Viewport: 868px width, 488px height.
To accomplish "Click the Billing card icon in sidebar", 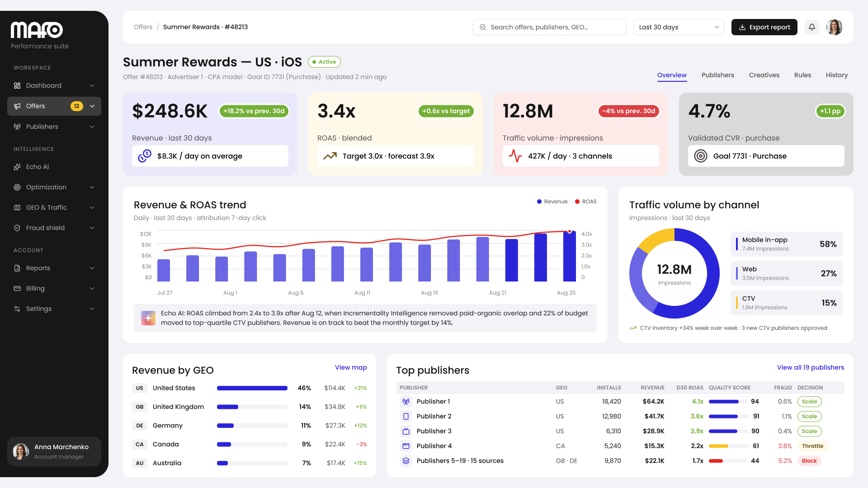I will pyautogui.click(x=17, y=288).
